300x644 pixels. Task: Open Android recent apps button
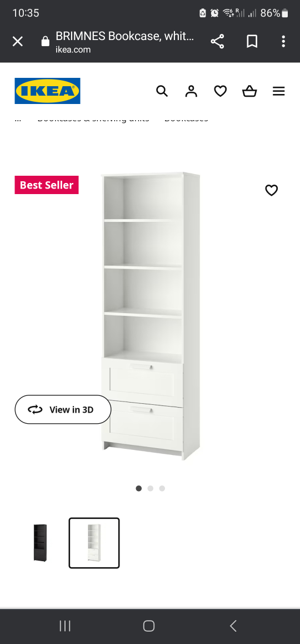point(65,626)
